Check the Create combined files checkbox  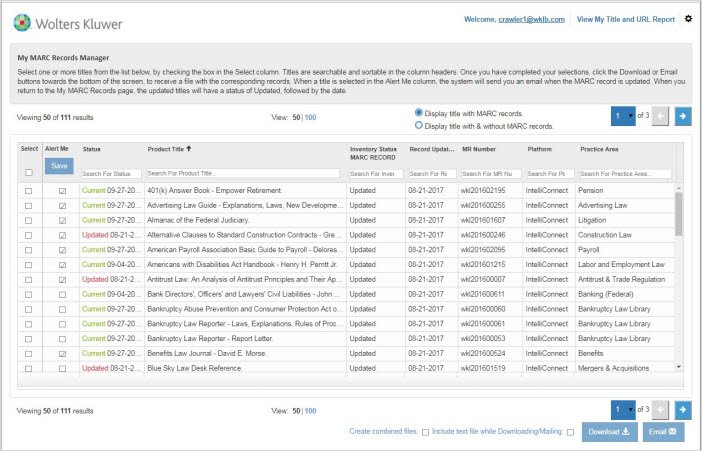click(x=425, y=432)
